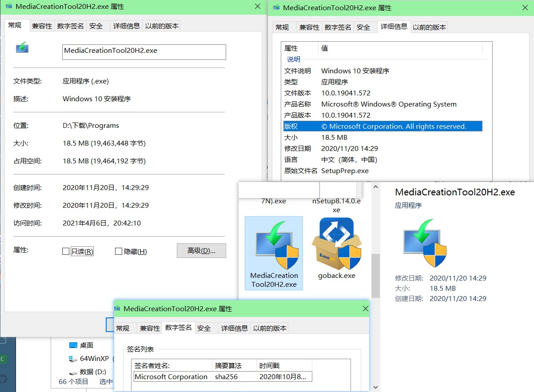Click the 高级(D)... button
This screenshot has width=534, height=392.
[201, 251]
